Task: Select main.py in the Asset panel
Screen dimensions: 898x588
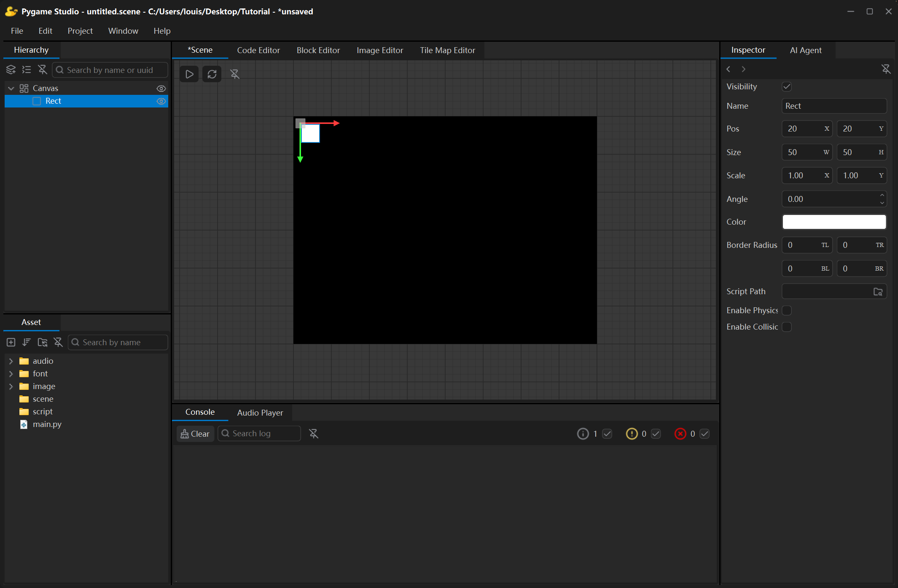Action: (x=47, y=424)
